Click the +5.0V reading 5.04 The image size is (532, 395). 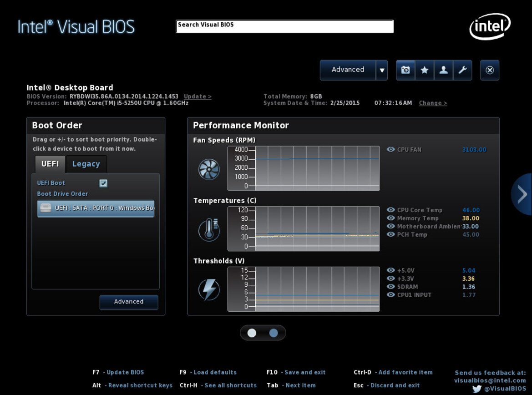point(469,270)
